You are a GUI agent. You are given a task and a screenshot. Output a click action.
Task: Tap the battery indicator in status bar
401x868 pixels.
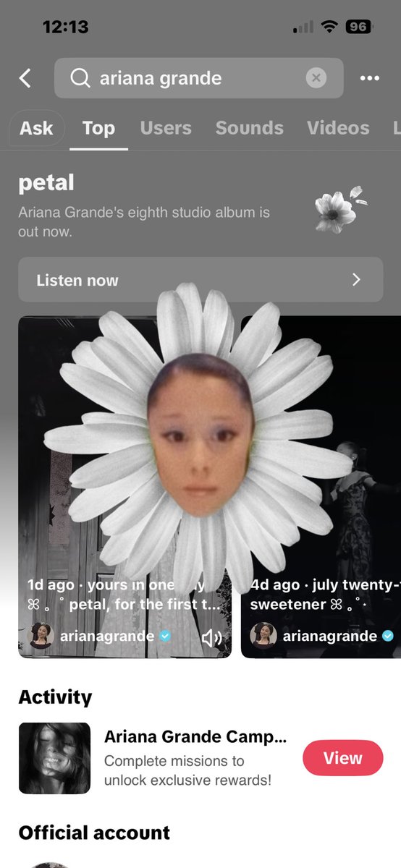(x=359, y=27)
